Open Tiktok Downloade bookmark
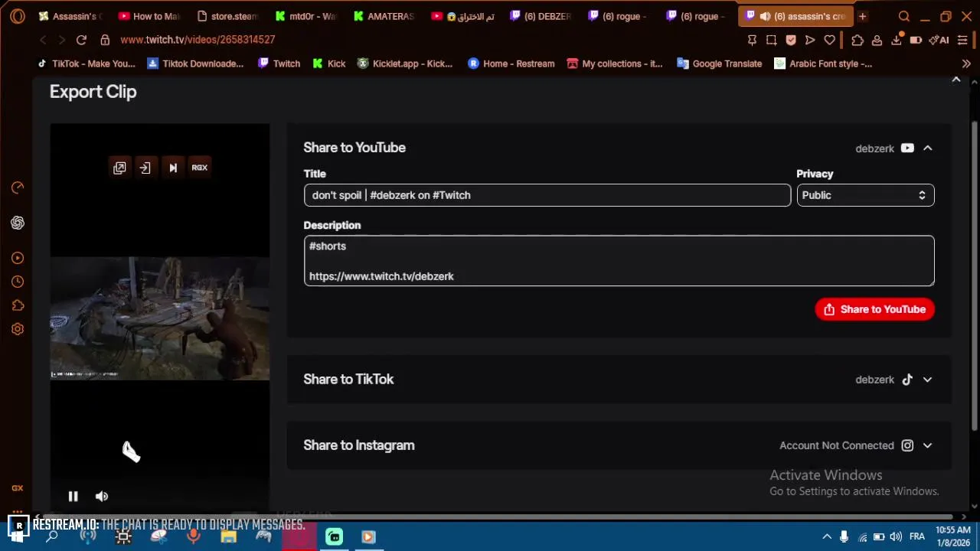Image resolution: width=980 pixels, height=551 pixels. coord(195,64)
